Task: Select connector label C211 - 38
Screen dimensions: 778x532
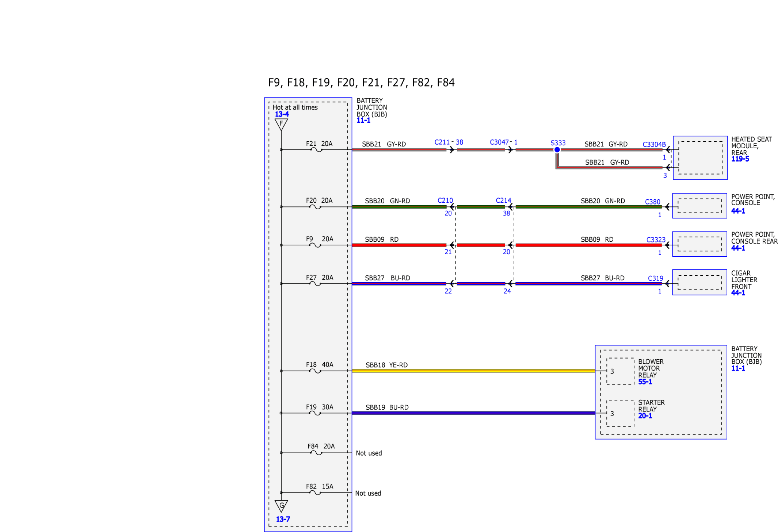Action: (x=449, y=142)
